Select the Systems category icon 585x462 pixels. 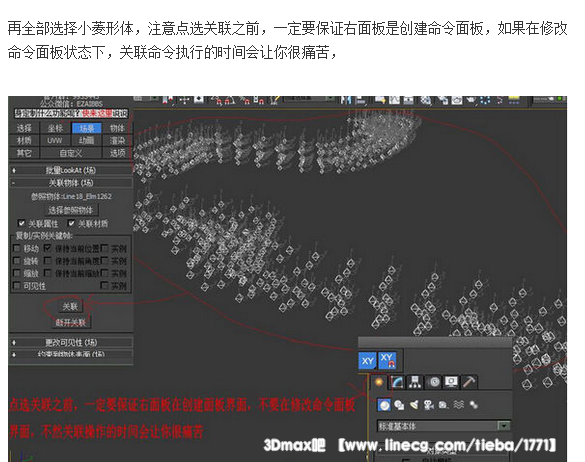[473, 405]
